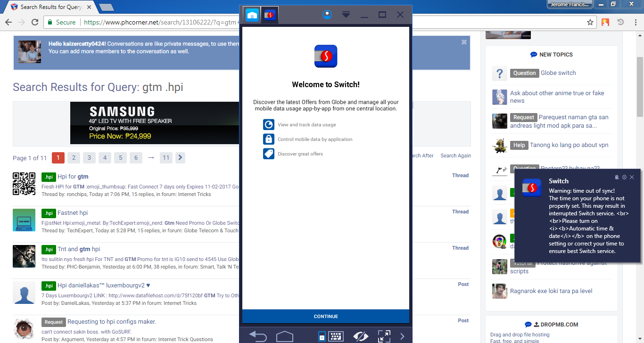Viewport: 644px width, 343px height.
Task: Click the orange flame Chrome extension icon
Action: pyautogui.click(x=605, y=22)
